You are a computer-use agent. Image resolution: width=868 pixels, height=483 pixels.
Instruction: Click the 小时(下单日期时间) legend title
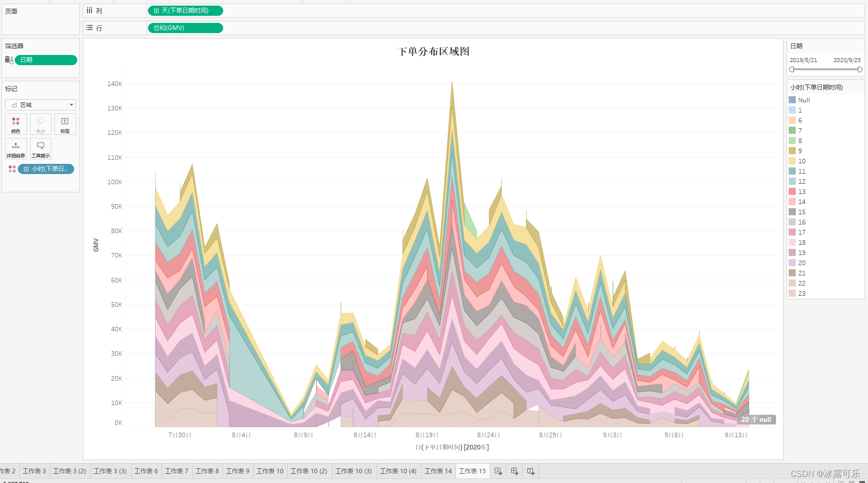817,88
